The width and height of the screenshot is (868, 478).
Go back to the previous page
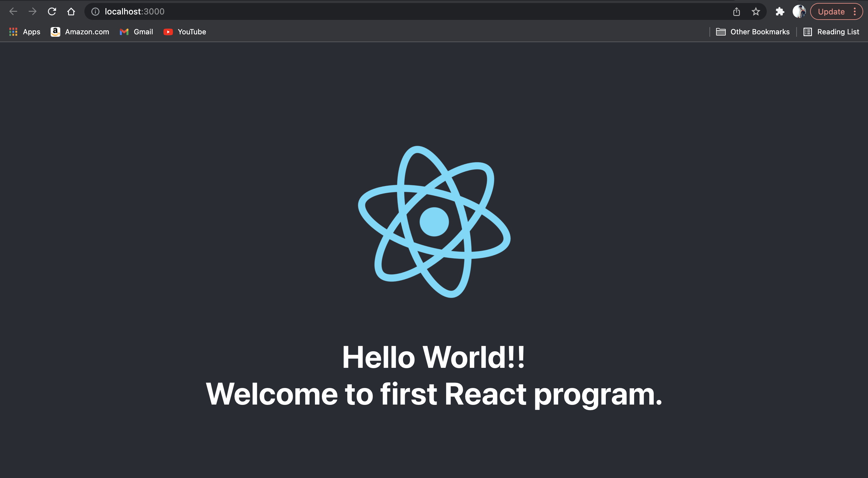click(13, 11)
